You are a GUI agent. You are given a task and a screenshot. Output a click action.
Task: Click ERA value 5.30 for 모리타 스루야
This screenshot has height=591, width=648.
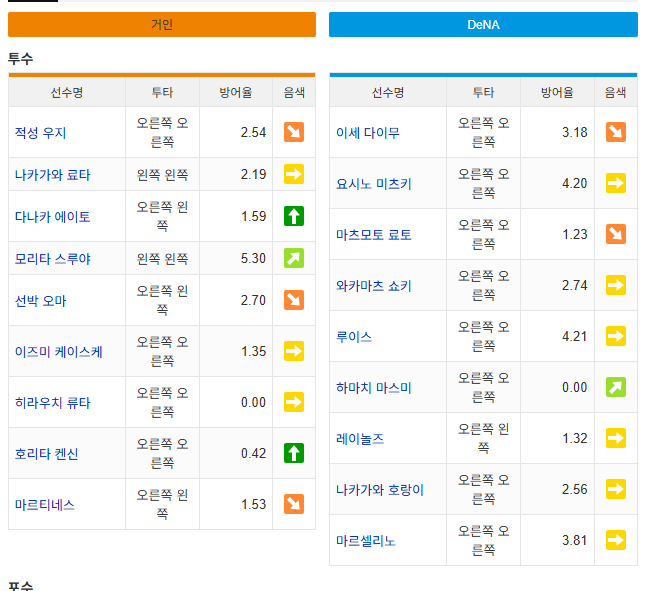click(253, 258)
